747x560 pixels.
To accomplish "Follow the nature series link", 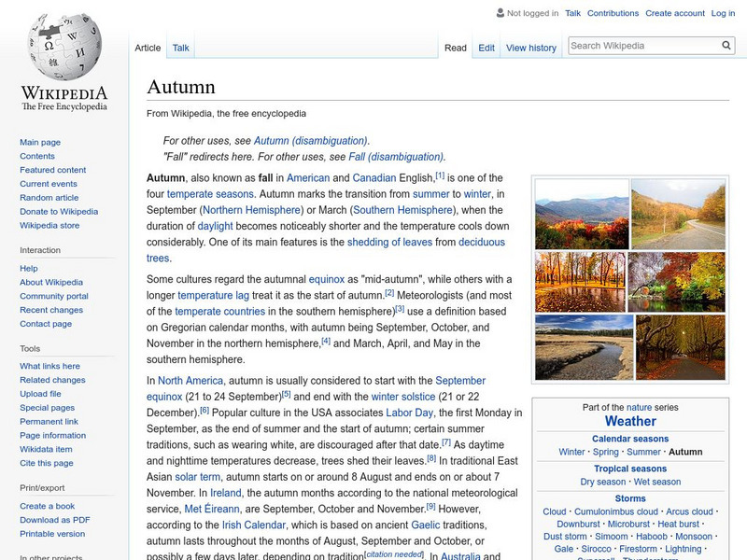I will 639,408.
